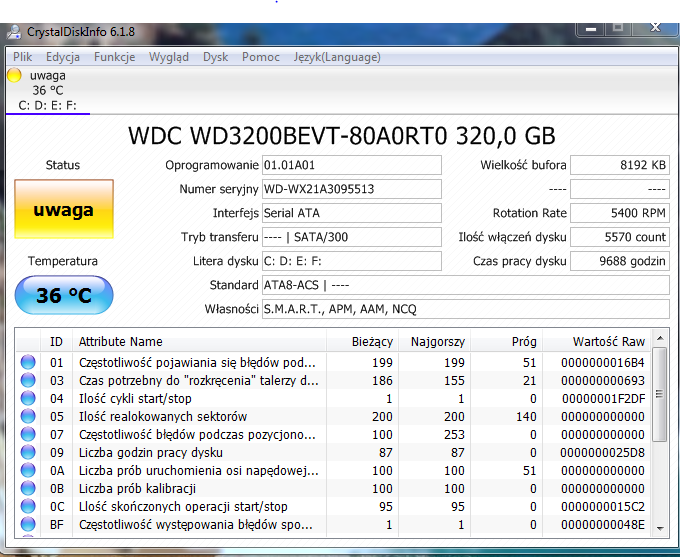Click blue status dot of attribute 0B
Screen dimensions: 680x557
(x=28, y=488)
